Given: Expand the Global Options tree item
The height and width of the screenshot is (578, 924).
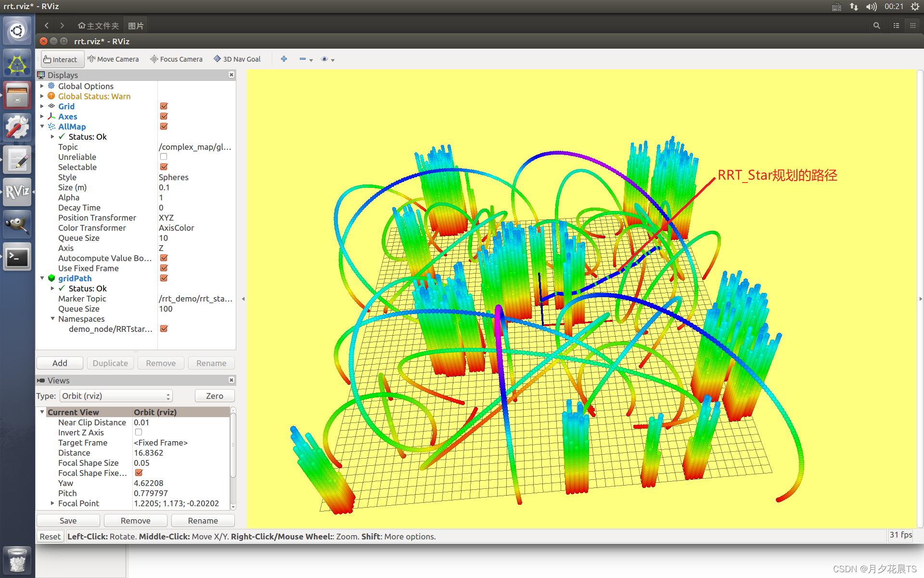Looking at the screenshot, I should coord(42,86).
